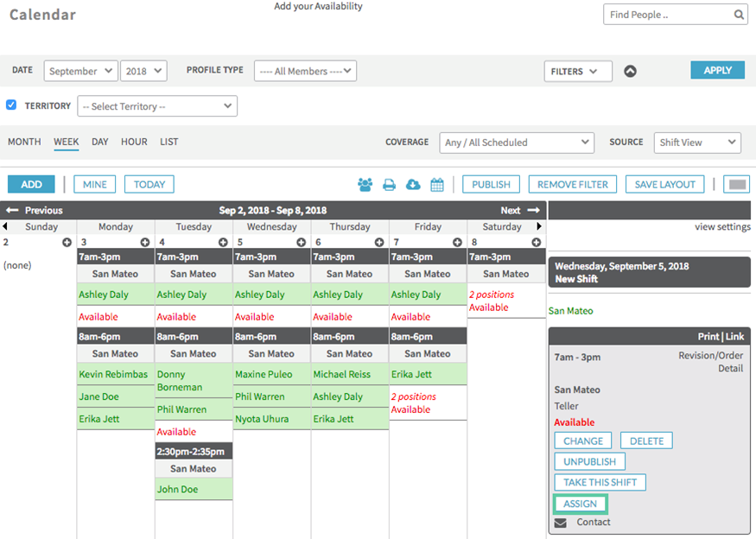Add shift on Sunday 2 plus icon
The image size is (756, 539).
click(67, 242)
